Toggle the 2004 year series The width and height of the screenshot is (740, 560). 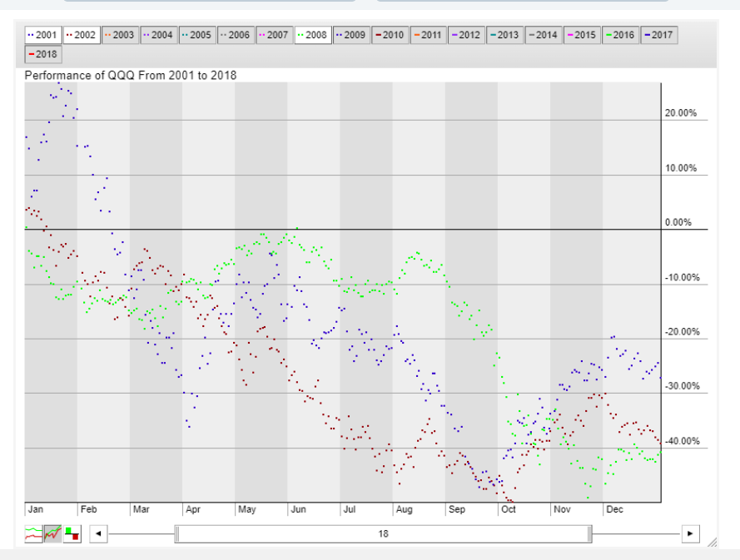[159, 35]
